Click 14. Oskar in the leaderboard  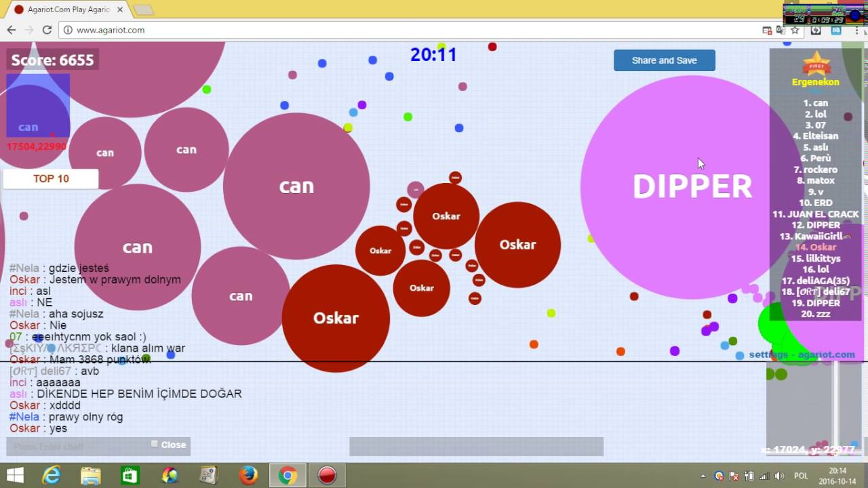(x=816, y=247)
